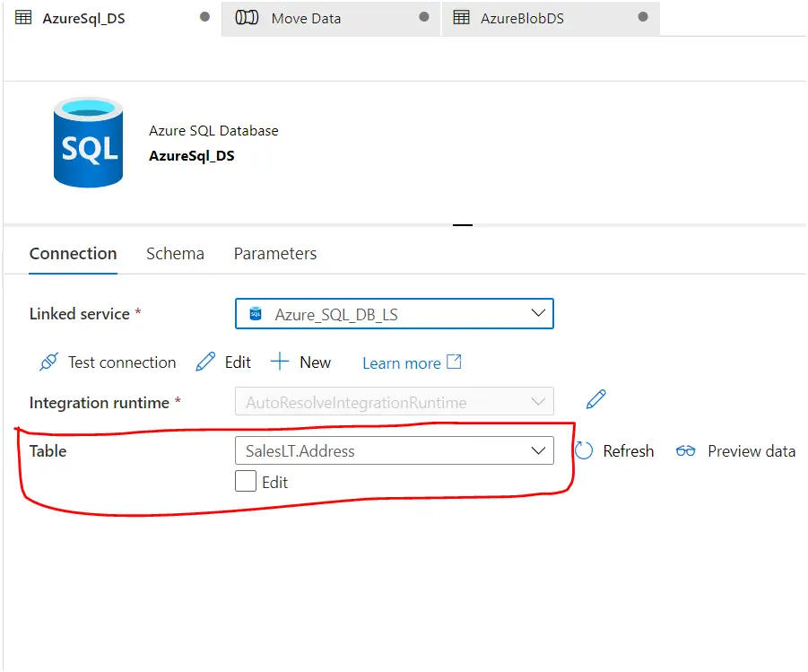Click the pencil icon next to Integration runtime

[x=595, y=399]
